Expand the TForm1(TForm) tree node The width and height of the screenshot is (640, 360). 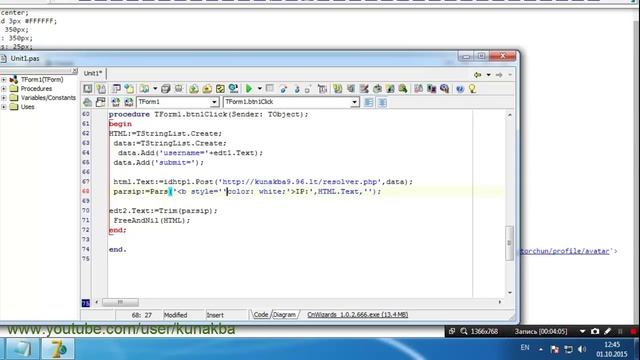[4, 80]
